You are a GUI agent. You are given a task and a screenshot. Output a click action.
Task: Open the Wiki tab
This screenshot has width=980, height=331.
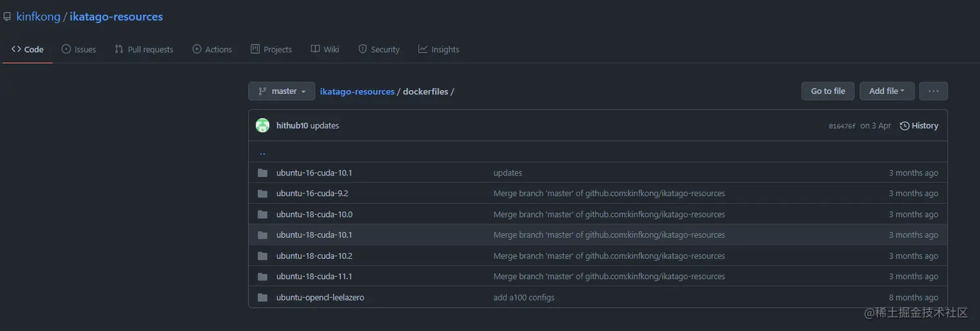pos(325,49)
